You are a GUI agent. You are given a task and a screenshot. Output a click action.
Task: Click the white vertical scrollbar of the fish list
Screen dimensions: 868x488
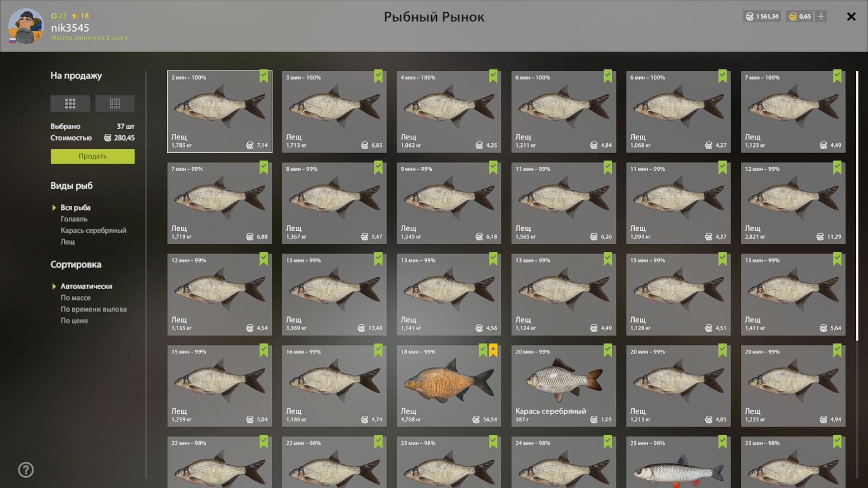pos(857,206)
